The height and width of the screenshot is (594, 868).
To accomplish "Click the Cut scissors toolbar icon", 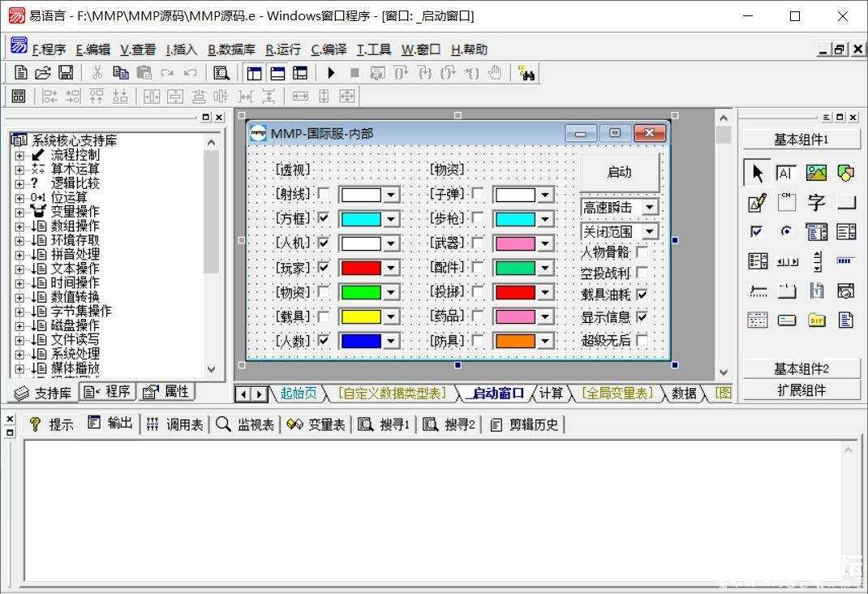I will pyautogui.click(x=97, y=72).
